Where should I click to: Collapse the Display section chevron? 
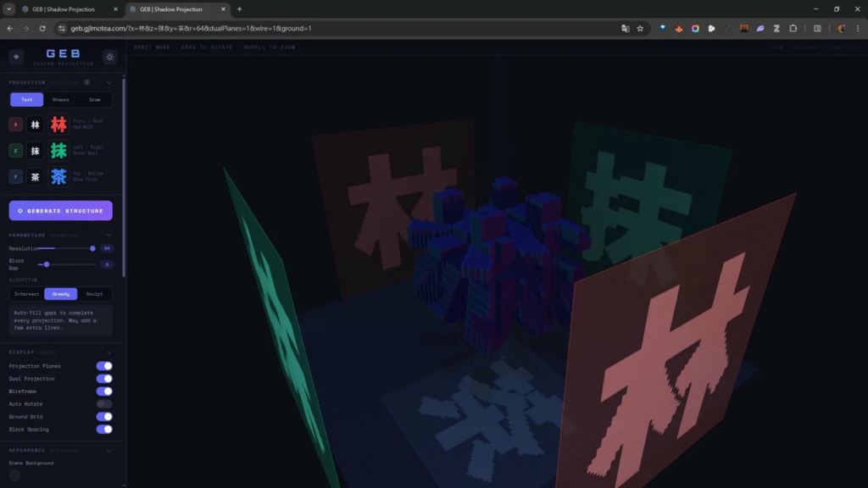(109, 352)
